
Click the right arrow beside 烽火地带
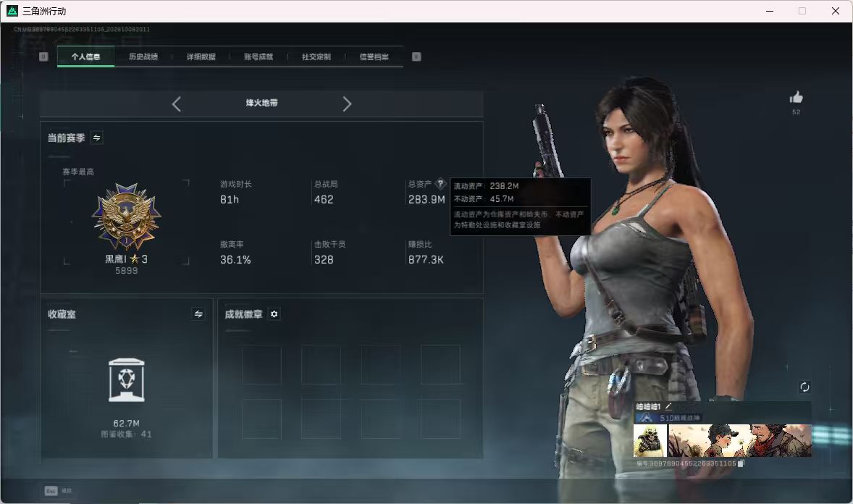(347, 104)
